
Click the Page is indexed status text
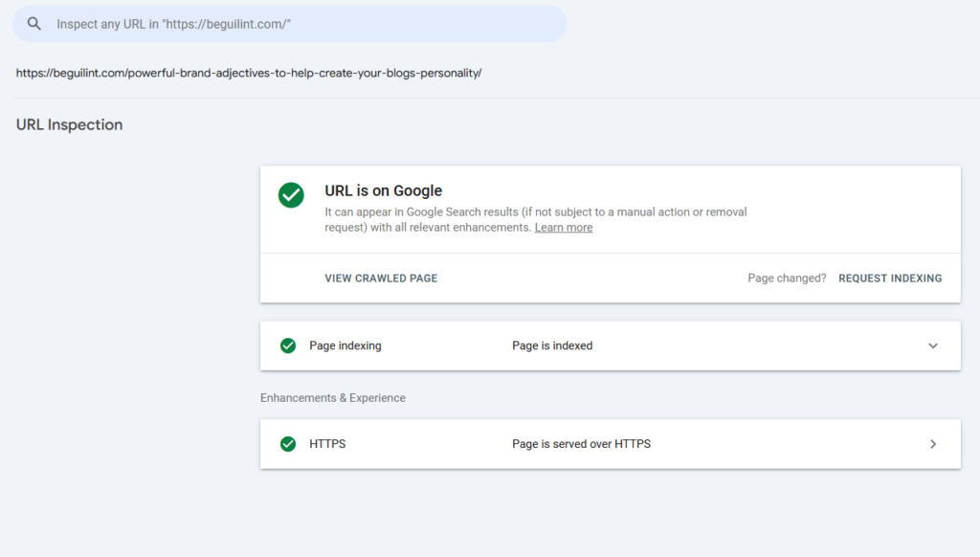tap(552, 345)
